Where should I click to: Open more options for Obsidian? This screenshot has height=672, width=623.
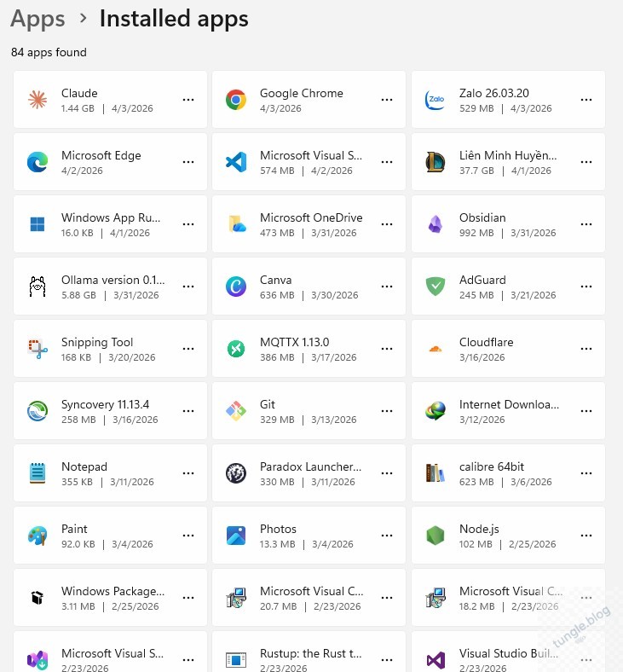coord(586,224)
